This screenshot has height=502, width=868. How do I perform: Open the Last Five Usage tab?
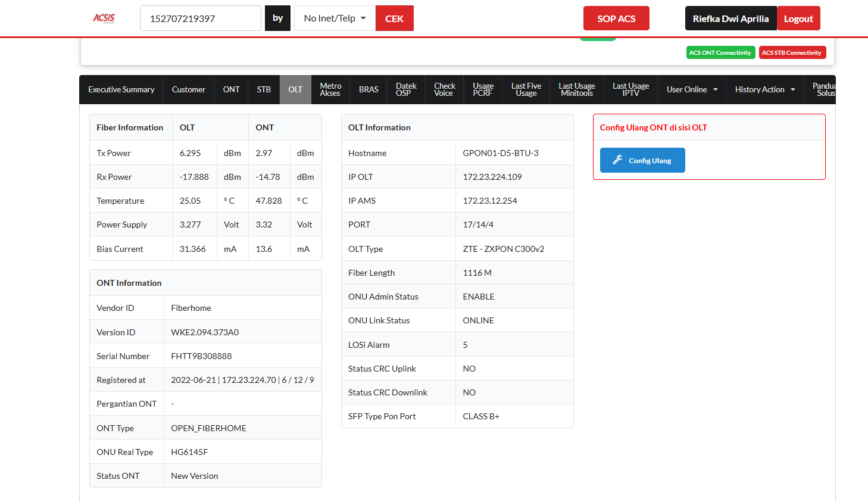click(x=526, y=90)
